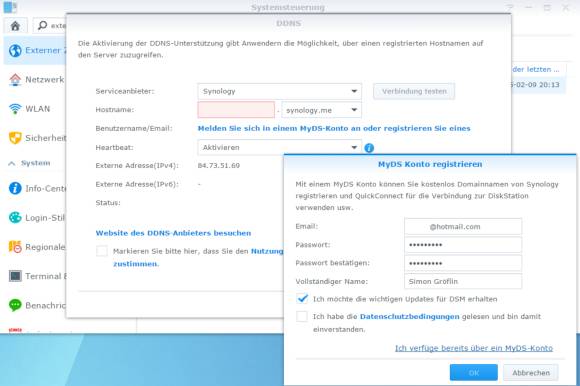The height and width of the screenshot is (386, 580).
Task: Click the DSM main menu icon top-left
Action: coord(10,7)
